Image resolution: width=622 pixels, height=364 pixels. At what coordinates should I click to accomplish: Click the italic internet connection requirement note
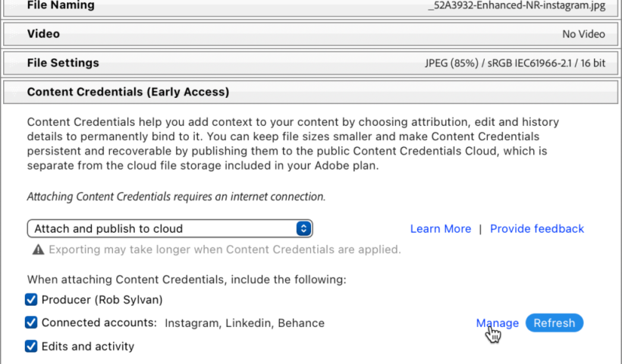pyautogui.click(x=176, y=196)
